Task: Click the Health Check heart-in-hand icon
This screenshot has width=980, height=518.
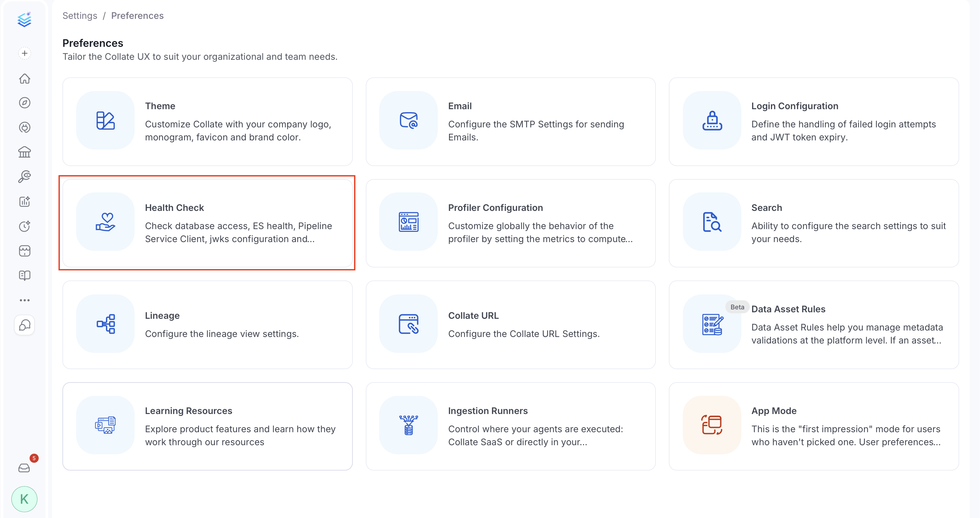Action: pos(105,222)
